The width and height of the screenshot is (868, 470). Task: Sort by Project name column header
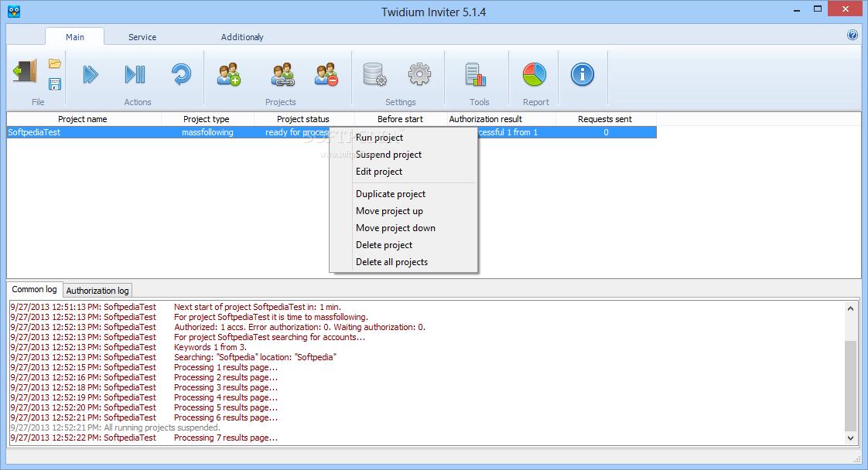83,119
